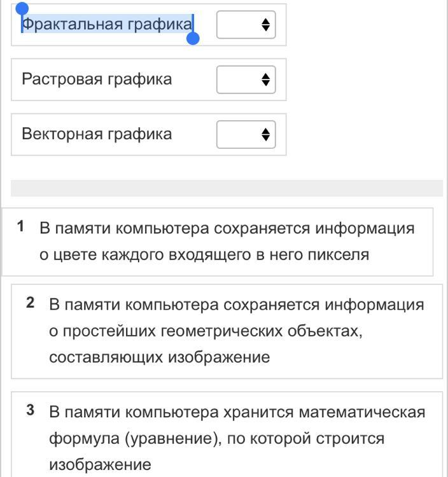Tap the text selection end handle
Image resolution: width=448 pixels, height=477 pixels.
[193, 39]
